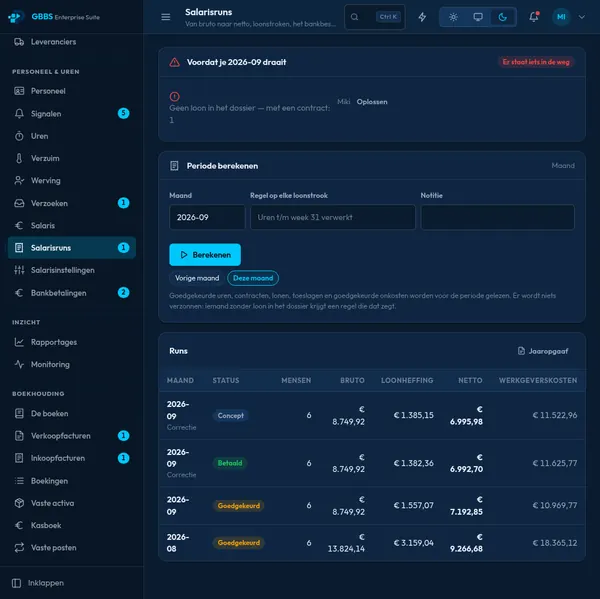The image size is (600, 599).
Task: Switch to light theme sun icon
Action: 453,17
